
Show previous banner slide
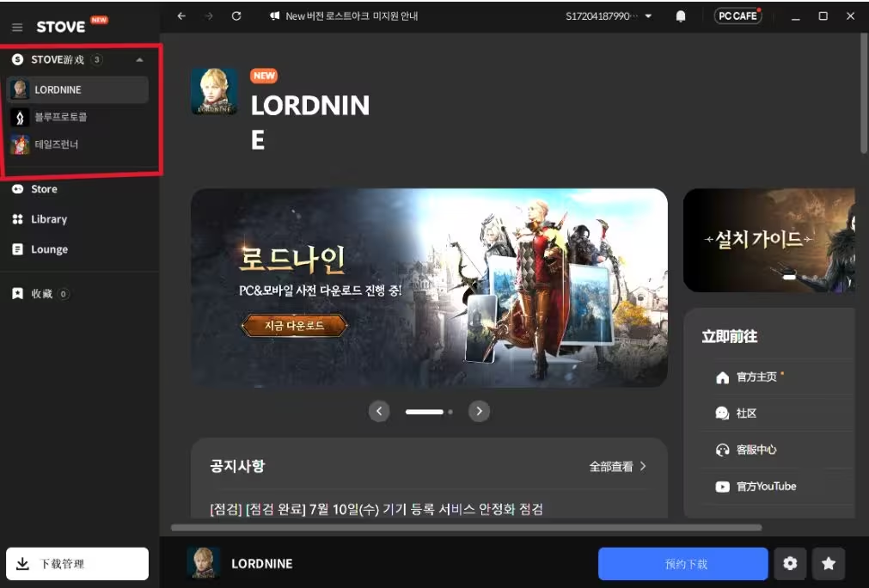(x=379, y=411)
